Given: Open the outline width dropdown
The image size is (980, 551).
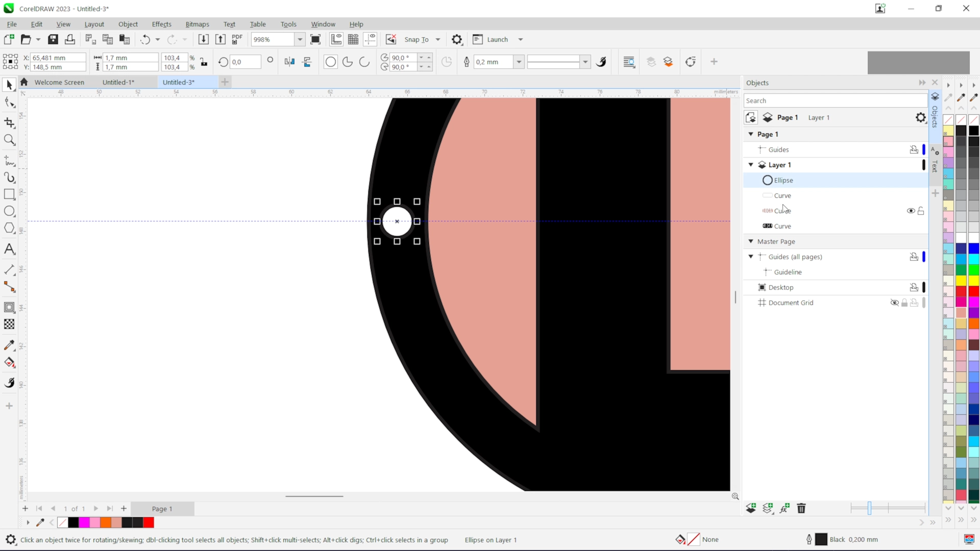Looking at the screenshot, I should 519,62.
